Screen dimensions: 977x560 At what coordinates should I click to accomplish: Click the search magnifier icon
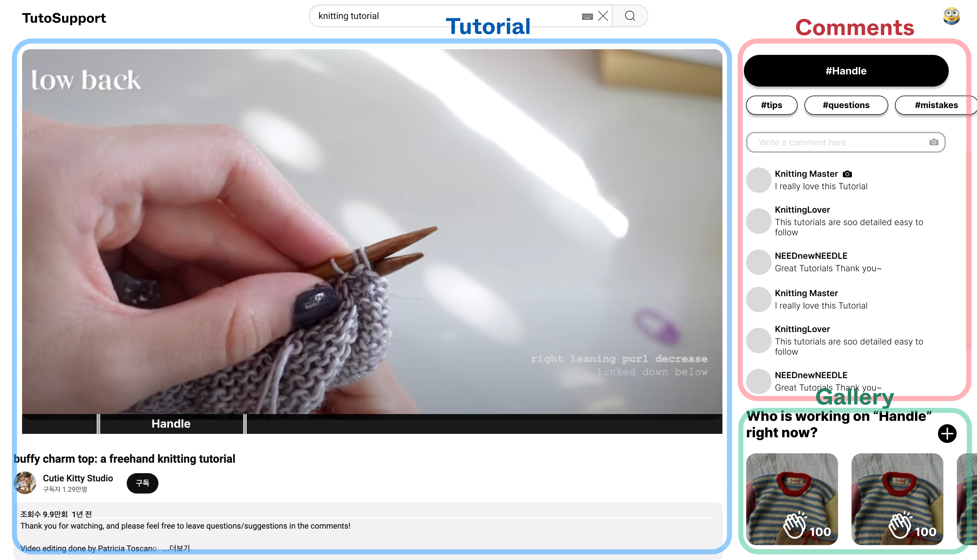[630, 16]
